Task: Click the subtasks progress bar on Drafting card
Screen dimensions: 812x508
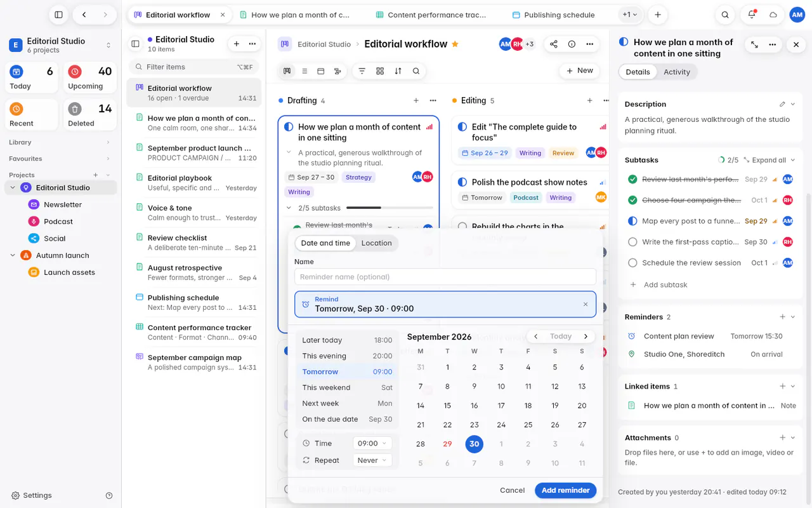Action: click(x=388, y=208)
